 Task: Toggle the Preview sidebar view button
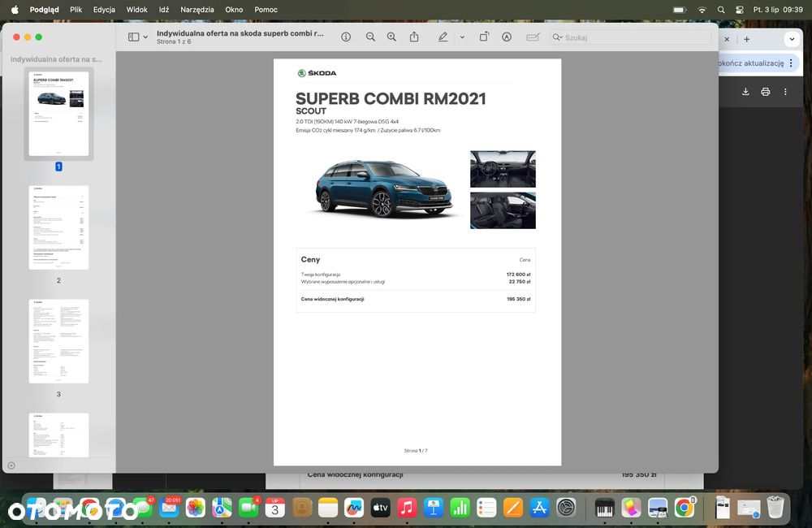pos(134,37)
